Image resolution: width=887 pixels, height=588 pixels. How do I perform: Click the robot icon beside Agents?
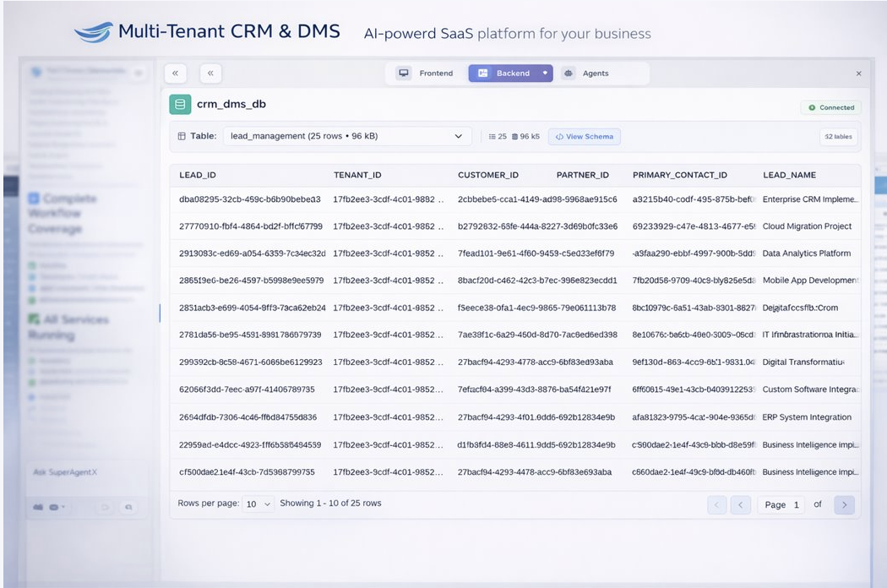(x=569, y=73)
